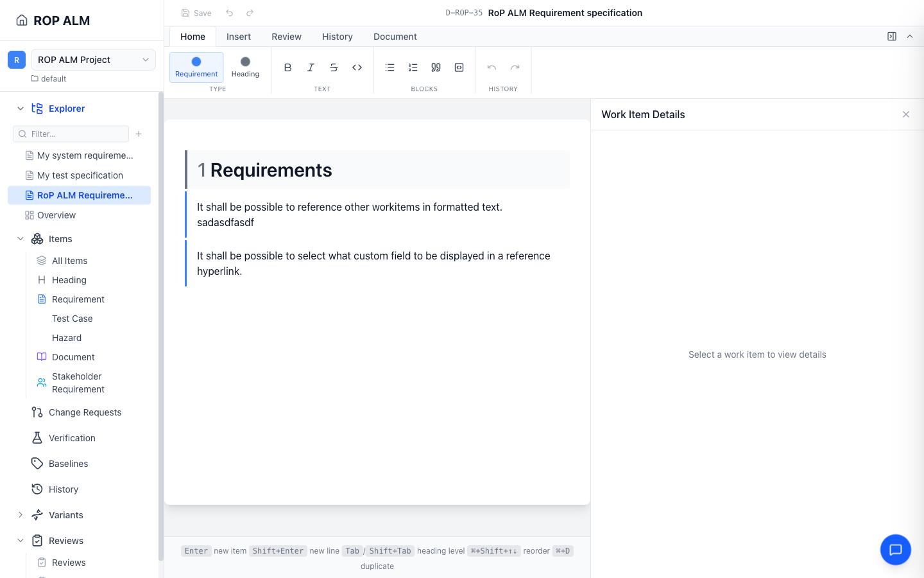Toggle strikethrough formatting

point(334,67)
